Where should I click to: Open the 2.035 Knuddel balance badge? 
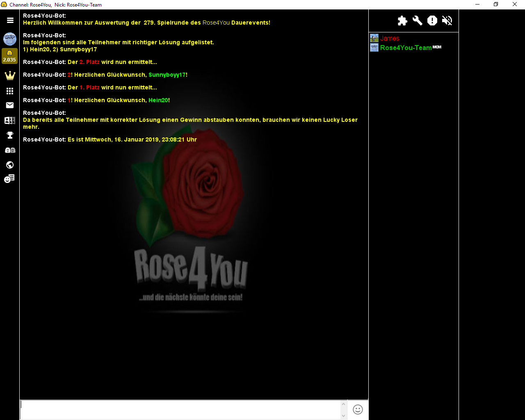click(x=9, y=56)
